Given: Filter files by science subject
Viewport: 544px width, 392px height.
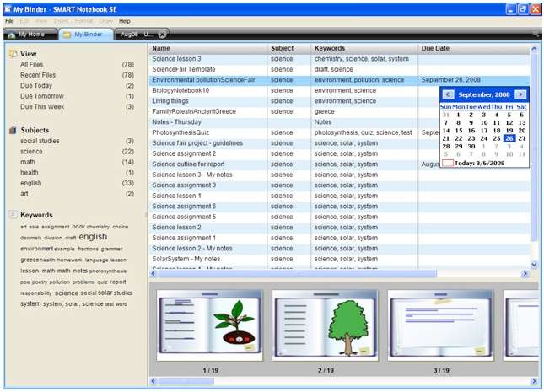Looking at the screenshot, I should [32, 152].
